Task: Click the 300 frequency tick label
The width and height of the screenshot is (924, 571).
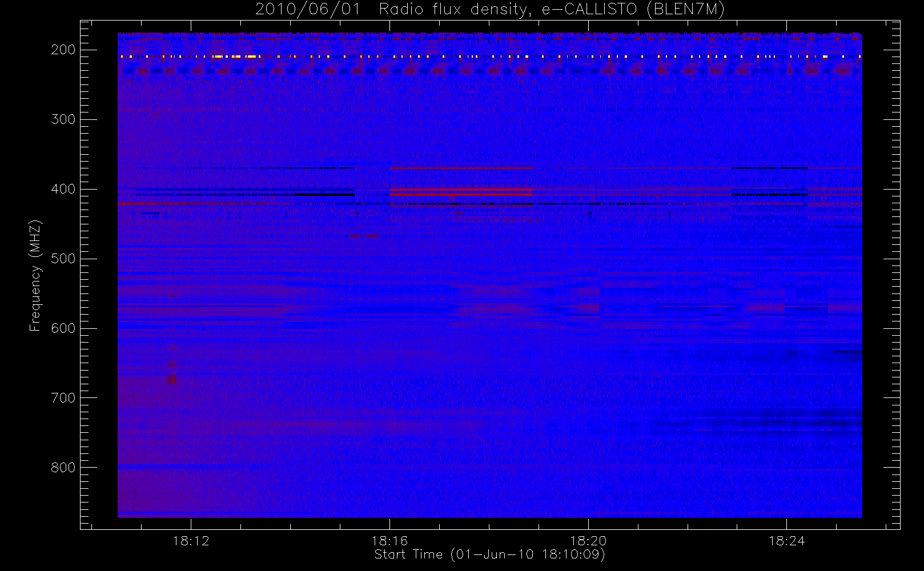Action: pos(63,119)
